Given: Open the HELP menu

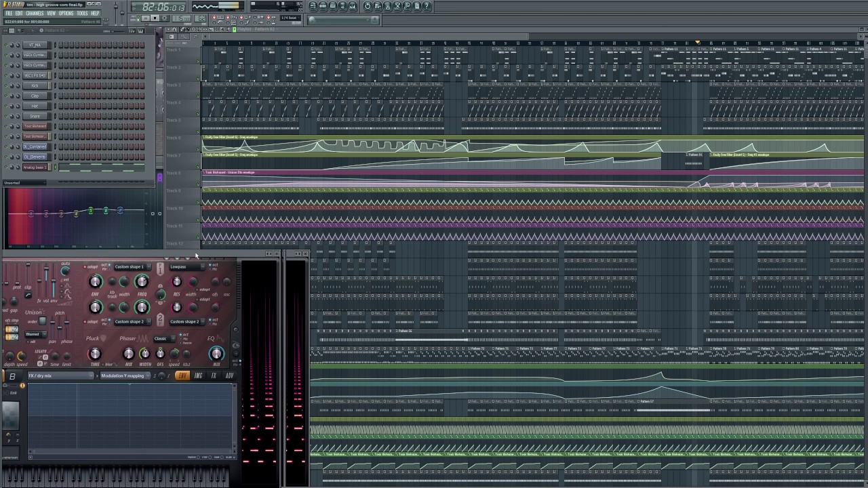Looking at the screenshot, I should (95, 13).
